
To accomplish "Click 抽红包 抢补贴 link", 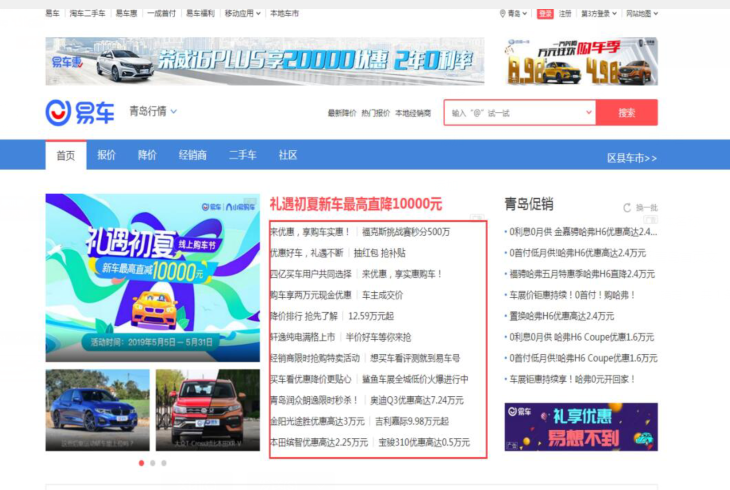I will (379, 253).
